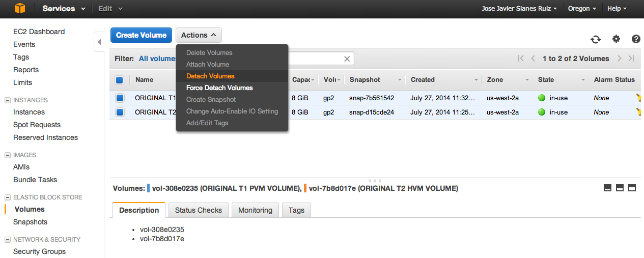Collapse the ELASTIC BLOCK STORE section

pos(8,197)
